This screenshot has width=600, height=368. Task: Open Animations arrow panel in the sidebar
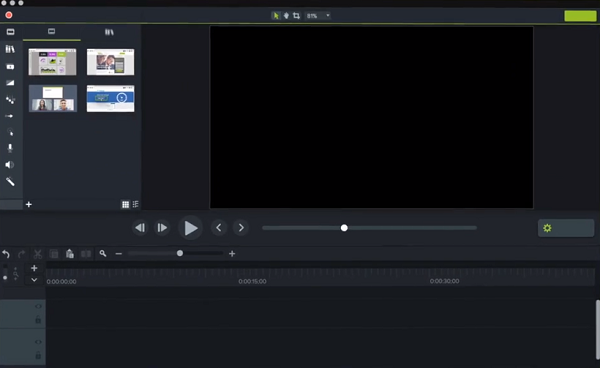click(10, 116)
